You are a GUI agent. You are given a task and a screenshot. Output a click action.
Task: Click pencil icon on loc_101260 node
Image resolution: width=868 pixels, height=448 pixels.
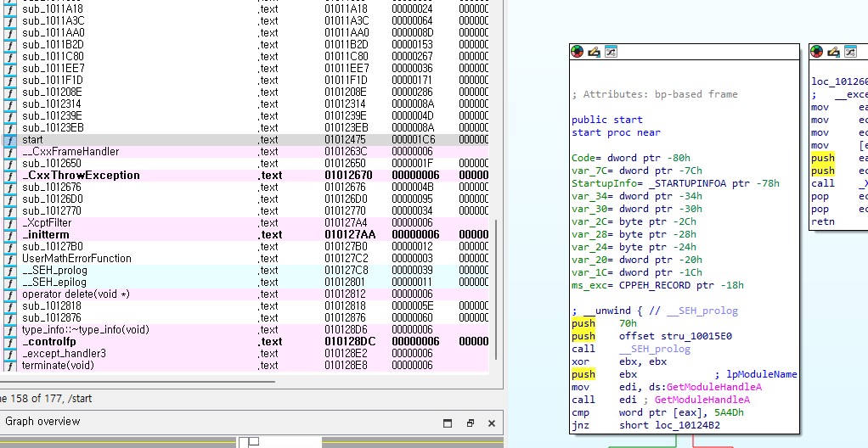[x=834, y=52]
